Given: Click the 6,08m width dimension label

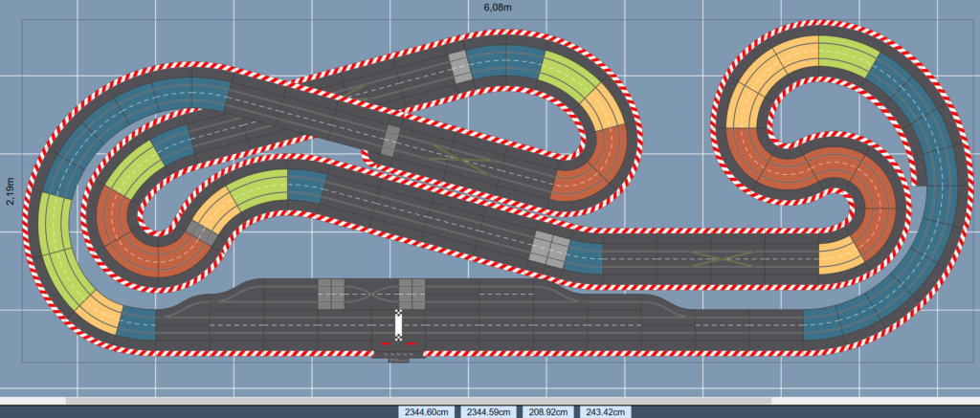Looking at the screenshot, I should [x=499, y=8].
